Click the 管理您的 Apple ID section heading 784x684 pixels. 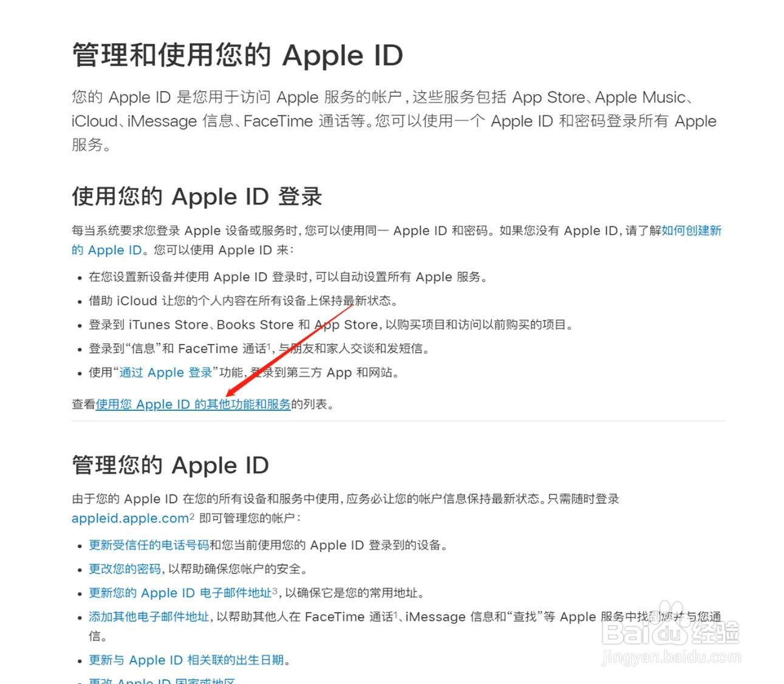[x=170, y=466]
